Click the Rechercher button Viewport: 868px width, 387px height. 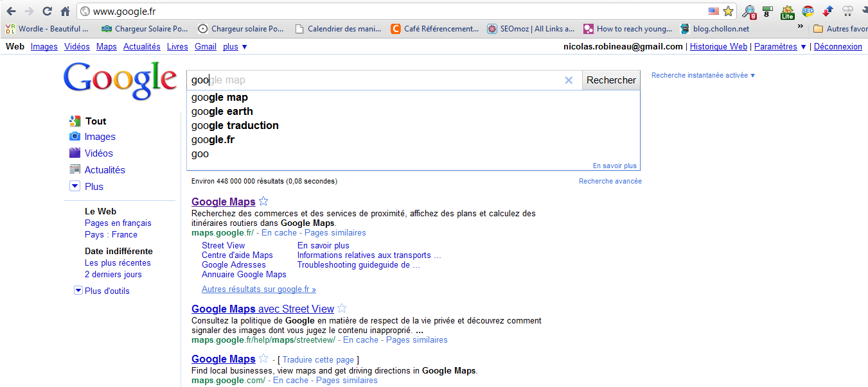[611, 80]
